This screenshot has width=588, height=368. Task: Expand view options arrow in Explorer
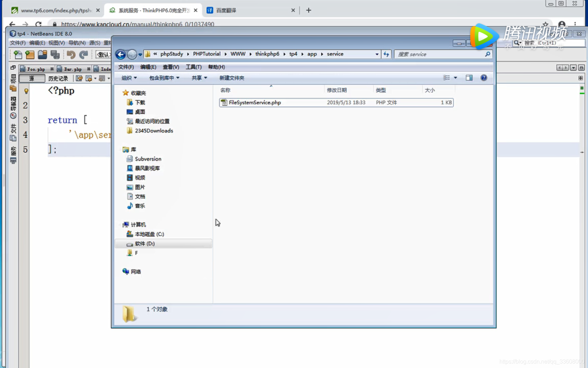[455, 78]
